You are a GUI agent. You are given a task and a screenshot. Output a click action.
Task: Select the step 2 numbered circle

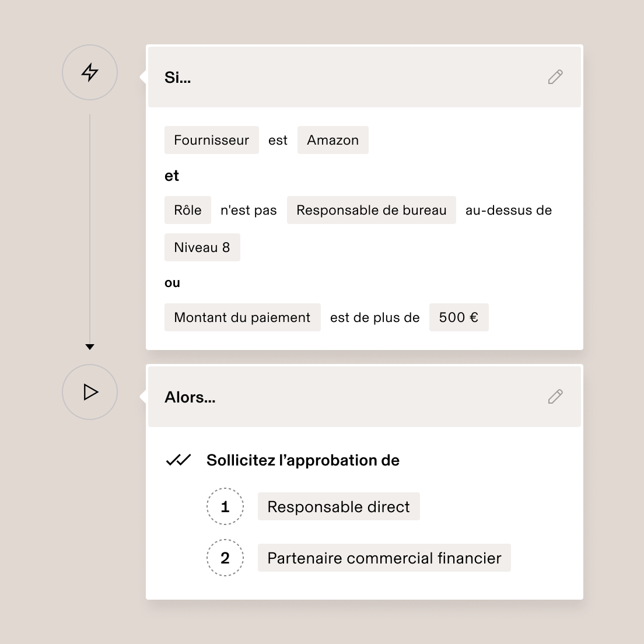225,558
